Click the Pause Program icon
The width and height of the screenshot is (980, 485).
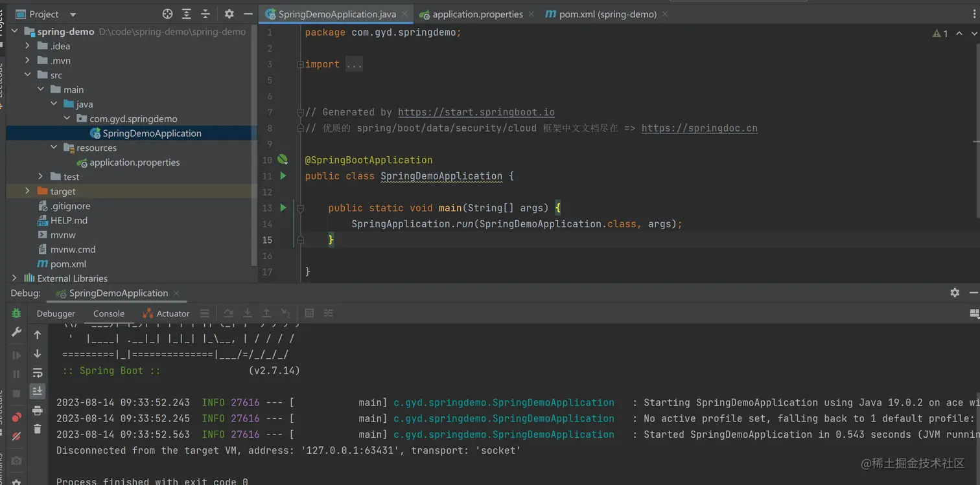pyautogui.click(x=16, y=374)
